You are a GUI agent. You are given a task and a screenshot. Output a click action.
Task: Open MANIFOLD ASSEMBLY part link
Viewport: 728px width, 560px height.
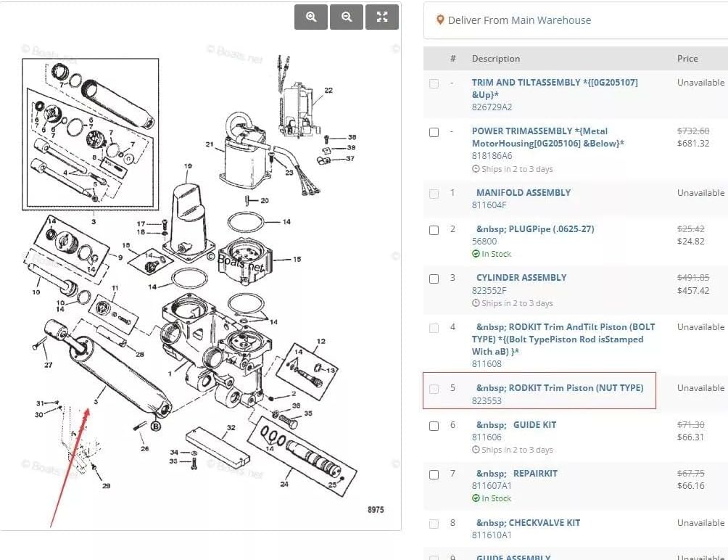(x=524, y=193)
